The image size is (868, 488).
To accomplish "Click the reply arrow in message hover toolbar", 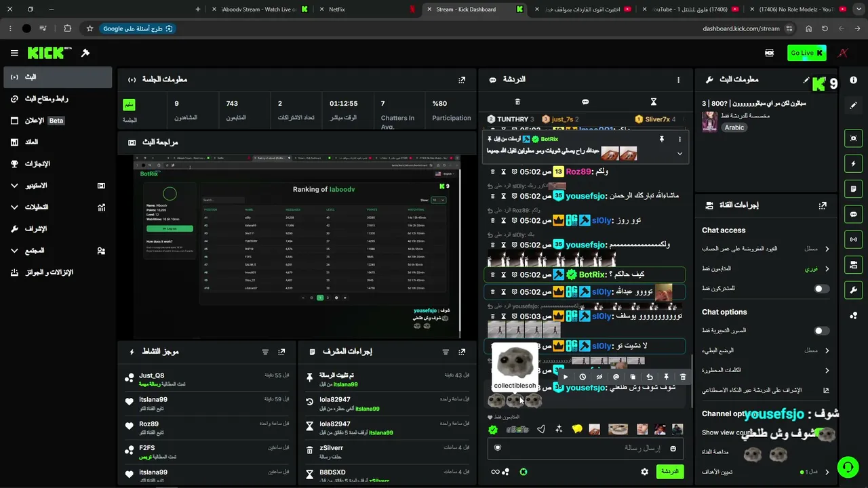I will (650, 377).
